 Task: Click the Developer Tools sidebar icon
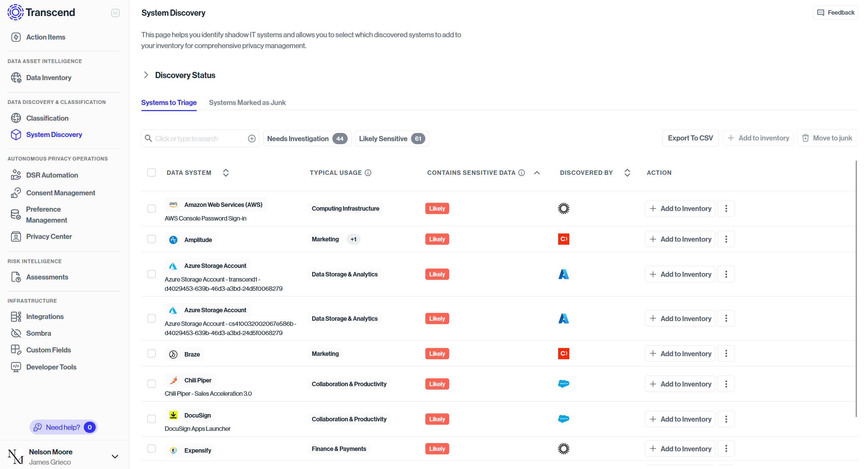tap(16, 367)
